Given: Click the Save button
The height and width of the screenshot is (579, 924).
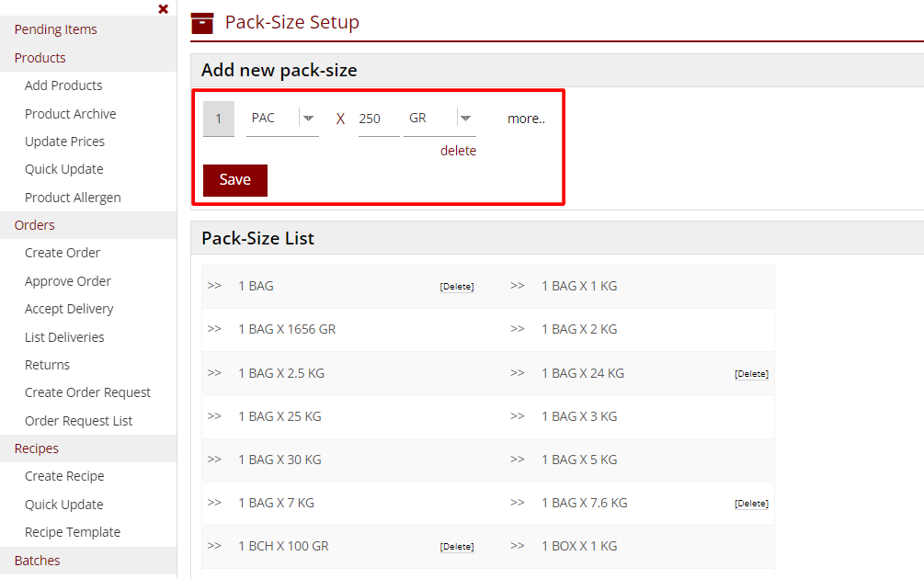Looking at the screenshot, I should pos(235,180).
